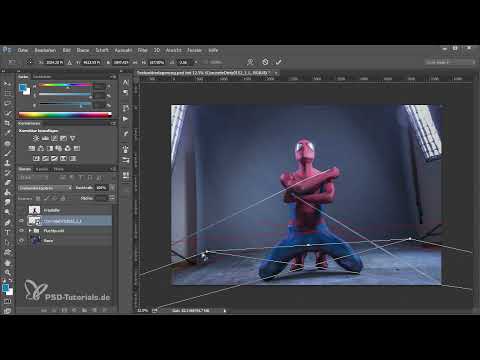Hide the selected ConcreteDamp layer

[x=22, y=220]
